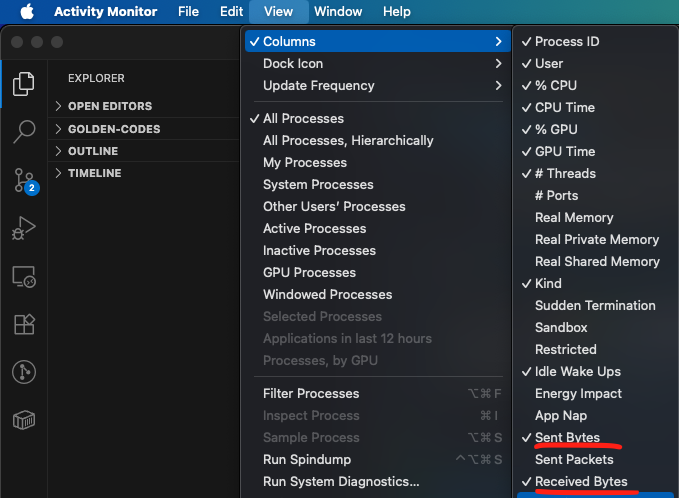The image size is (679, 498).
Task: Open the Git Graph circular icon
Action: (24, 372)
